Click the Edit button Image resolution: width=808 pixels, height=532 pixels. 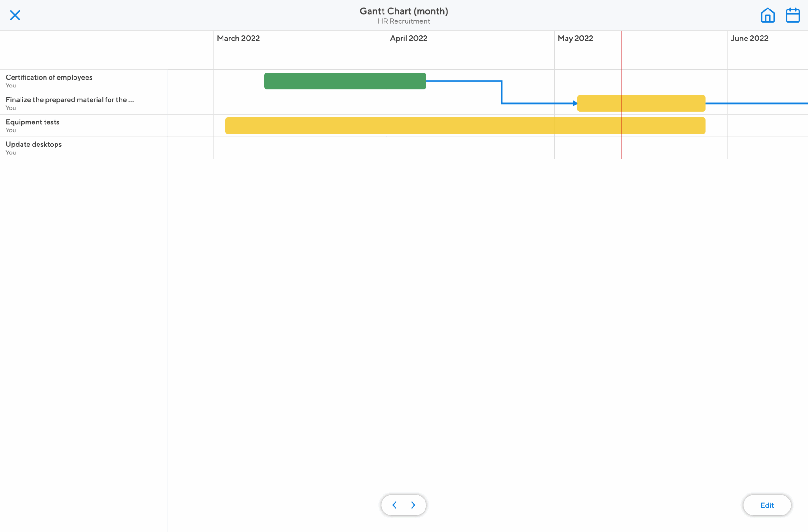(x=767, y=505)
